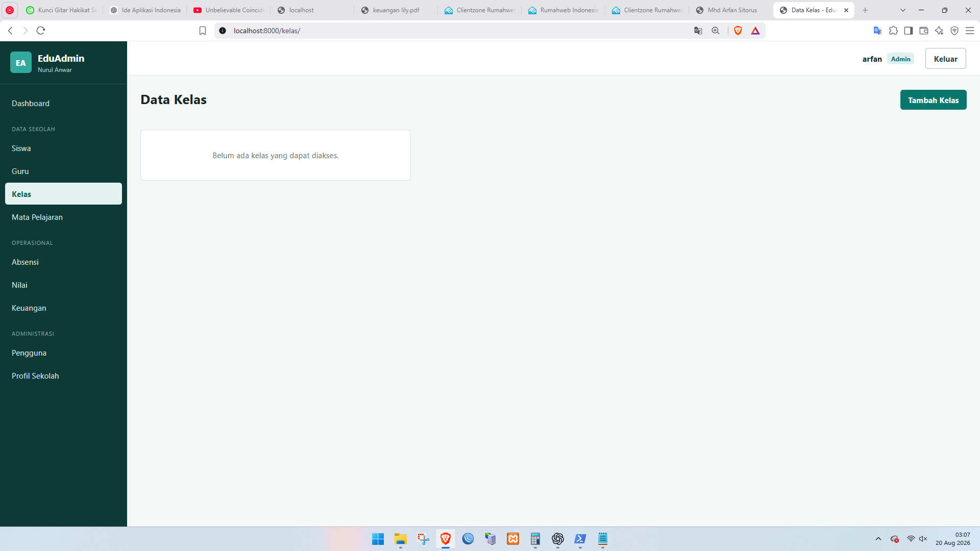Show hidden system tray icons chevron
The height and width of the screenshot is (551, 980).
tap(878, 539)
